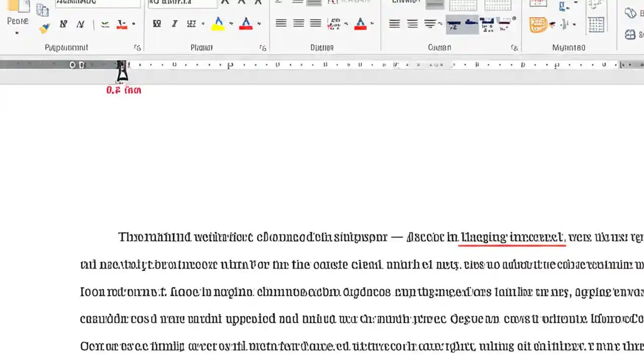This screenshot has width=644, height=362.
Task: Insert a table from the ribbon
Action: [x=596, y=24]
